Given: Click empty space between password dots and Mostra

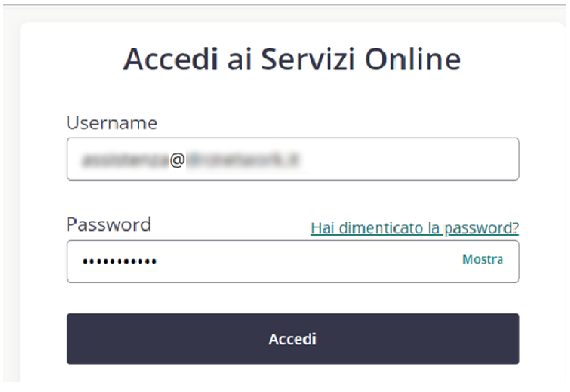Looking at the screenshot, I should [x=309, y=261].
